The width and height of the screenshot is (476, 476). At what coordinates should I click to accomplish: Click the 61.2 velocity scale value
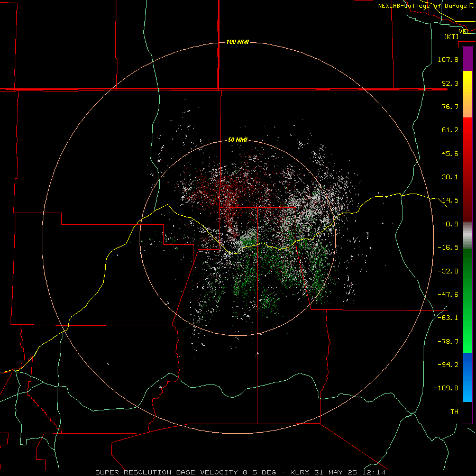pyautogui.click(x=450, y=130)
